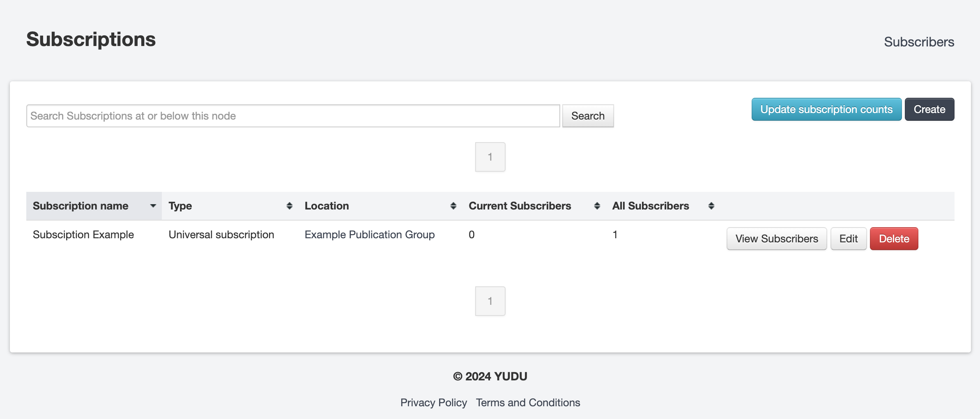
Task: Click the Subscription name column header
Action: tap(81, 206)
